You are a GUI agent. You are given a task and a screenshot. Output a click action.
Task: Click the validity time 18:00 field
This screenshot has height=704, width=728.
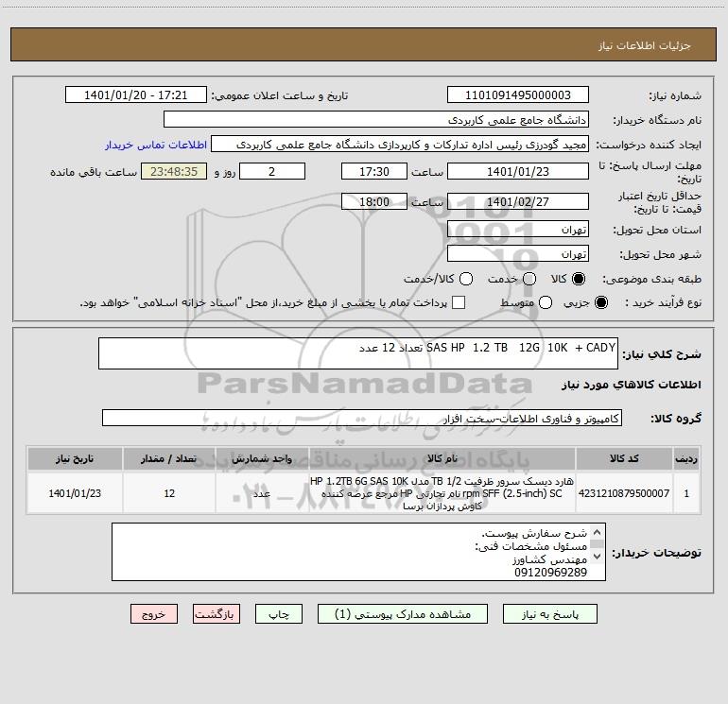pyautogui.click(x=374, y=201)
